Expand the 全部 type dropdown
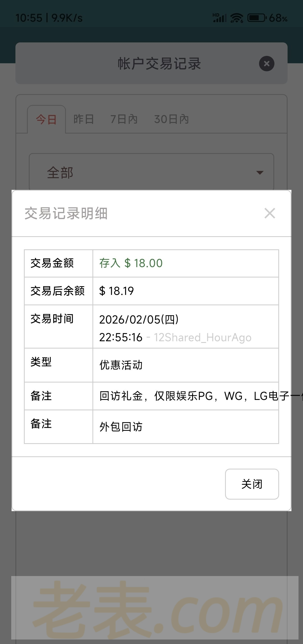The width and height of the screenshot is (303, 644). click(x=151, y=172)
